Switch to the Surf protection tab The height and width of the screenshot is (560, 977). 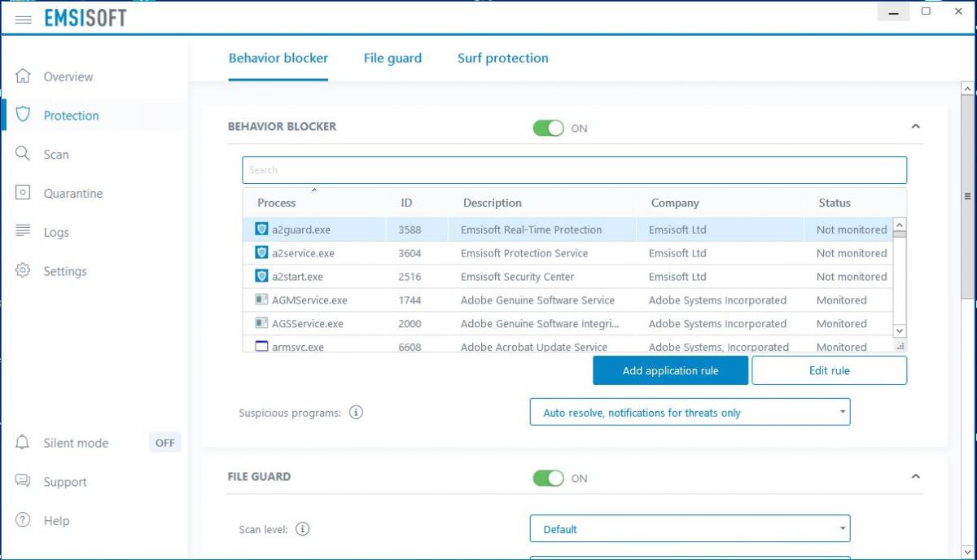point(502,58)
